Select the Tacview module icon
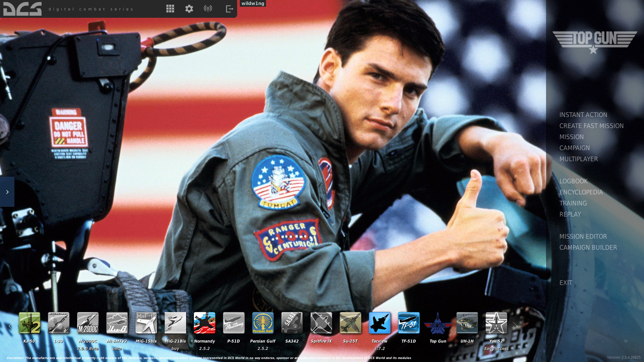Viewport: 644px width, 362px height. click(x=380, y=323)
